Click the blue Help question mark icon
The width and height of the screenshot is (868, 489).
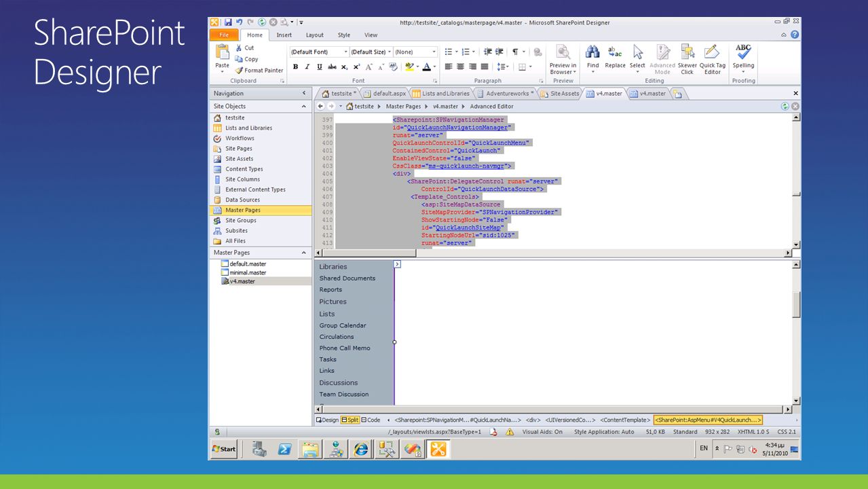[x=794, y=35]
